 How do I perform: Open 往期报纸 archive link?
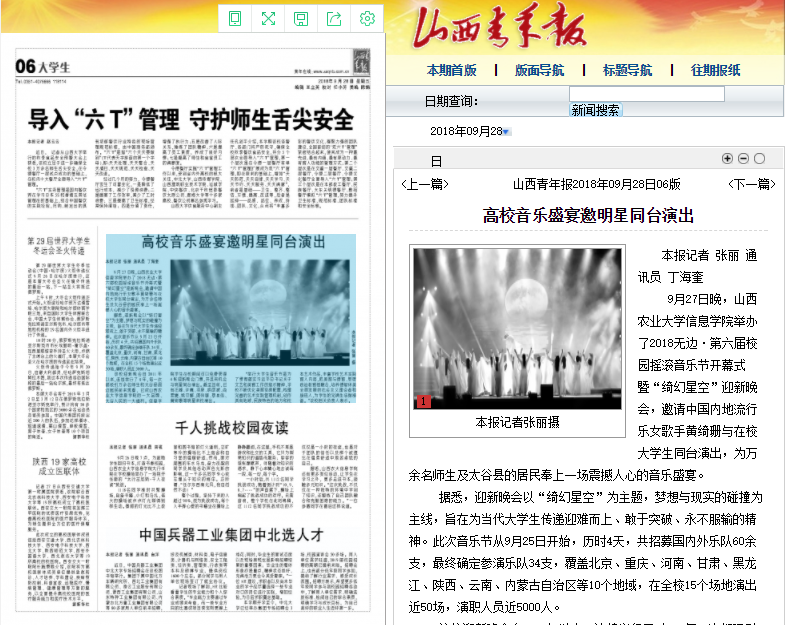coord(716,70)
